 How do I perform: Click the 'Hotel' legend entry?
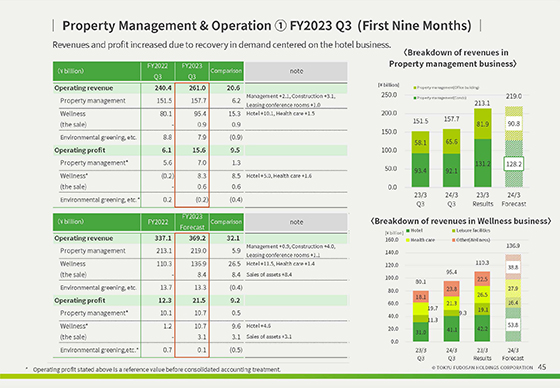click(414, 231)
